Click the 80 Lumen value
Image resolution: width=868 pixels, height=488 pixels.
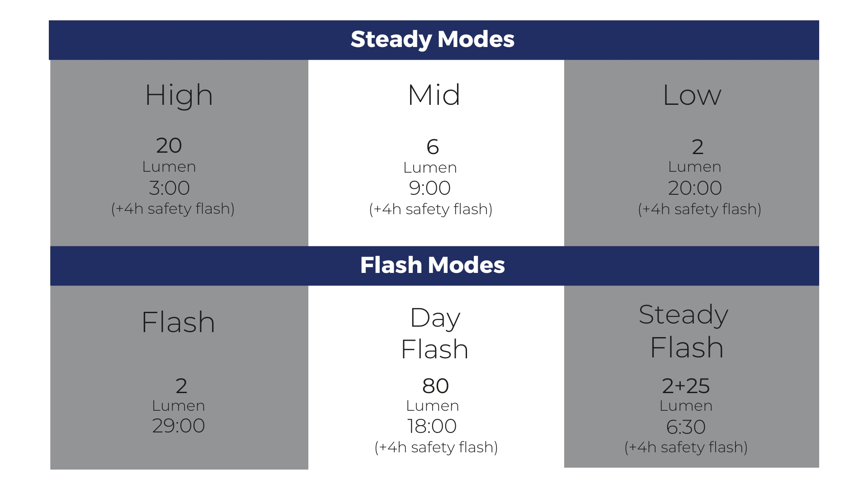(435, 386)
